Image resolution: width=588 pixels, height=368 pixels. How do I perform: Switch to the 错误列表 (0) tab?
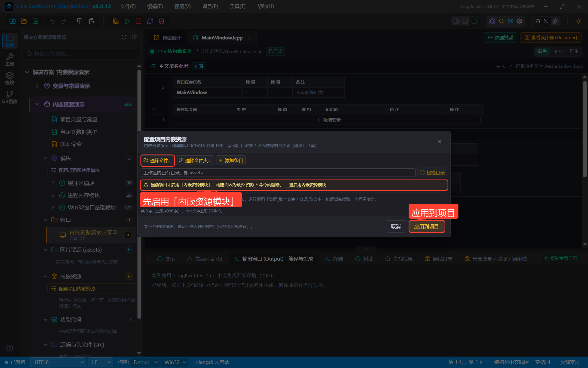(205, 259)
